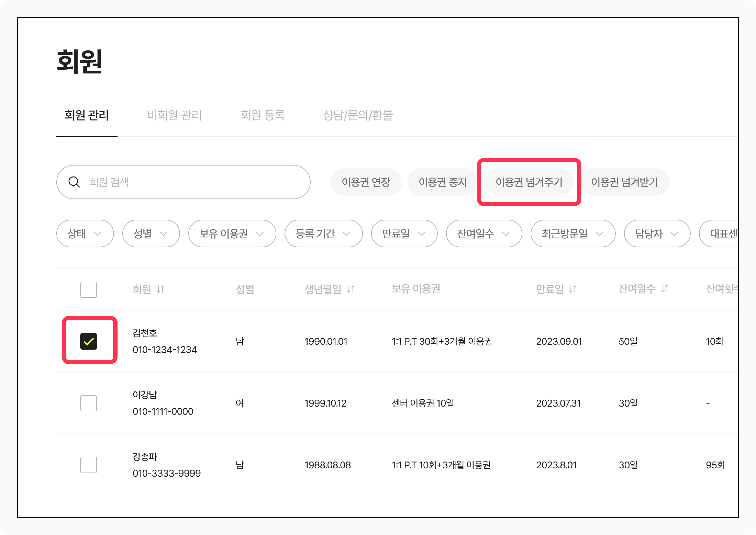Check the 강송파 row checkbox

click(89, 465)
